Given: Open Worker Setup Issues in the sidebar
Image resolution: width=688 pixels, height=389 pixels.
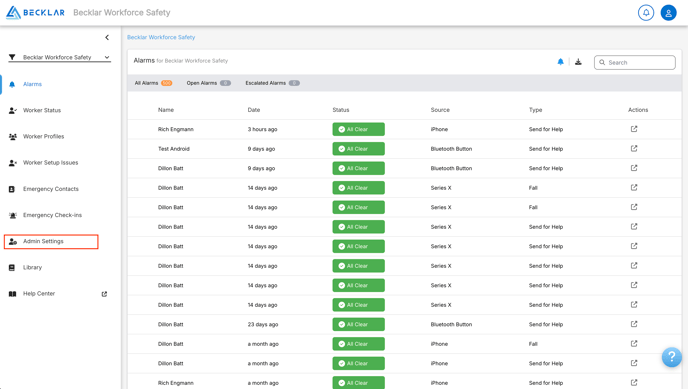Looking at the screenshot, I should 50,163.
